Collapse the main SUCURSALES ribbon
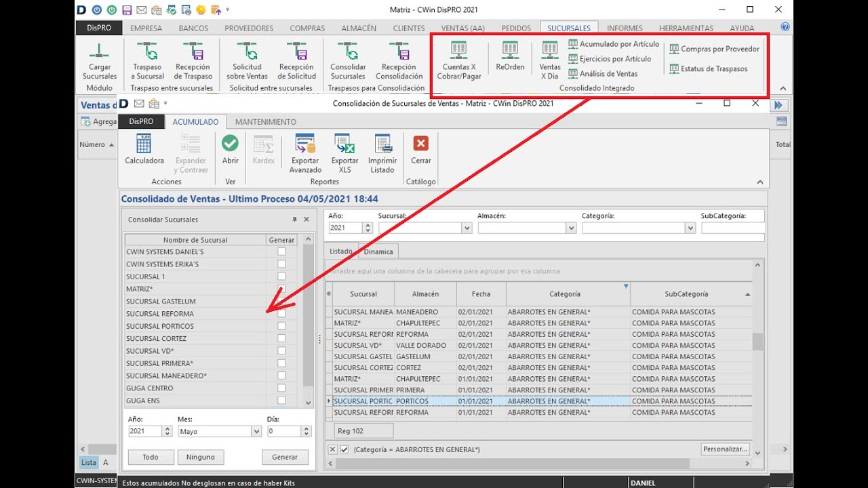The height and width of the screenshot is (488, 868). click(783, 88)
